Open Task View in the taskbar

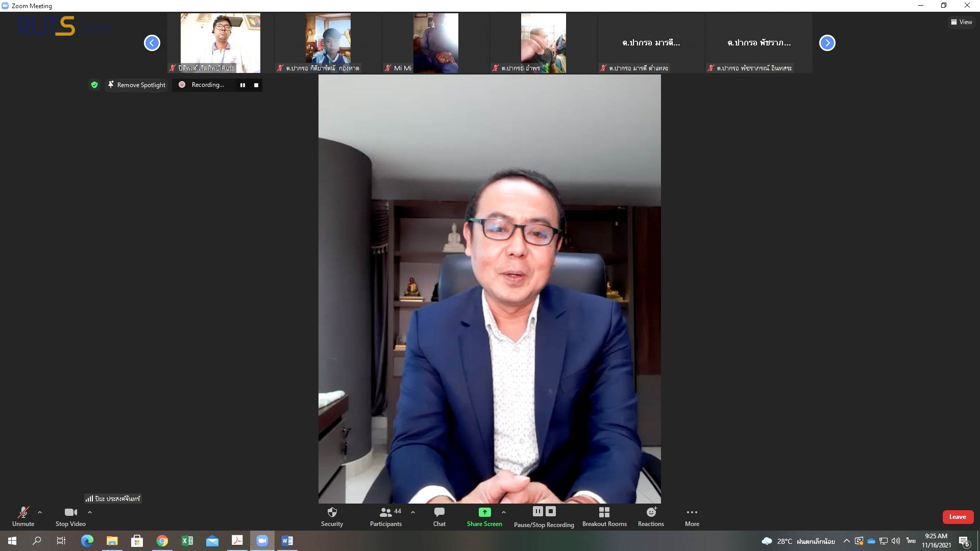(x=61, y=541)
